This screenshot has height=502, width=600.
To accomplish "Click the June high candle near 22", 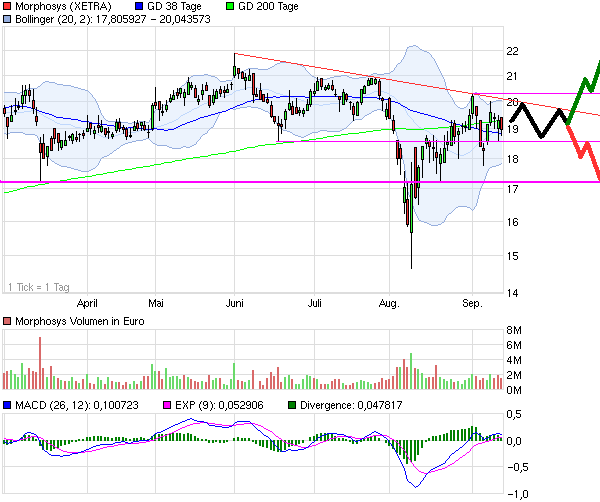I will coord(235,66).
